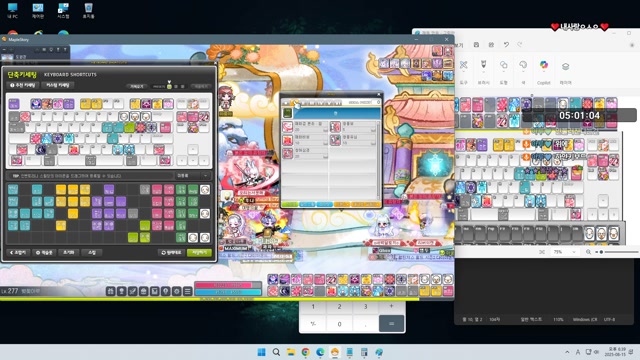Click the MapleStory icon on the taskbar
Viewport: 640px width, 360px height.
[335, 352]
